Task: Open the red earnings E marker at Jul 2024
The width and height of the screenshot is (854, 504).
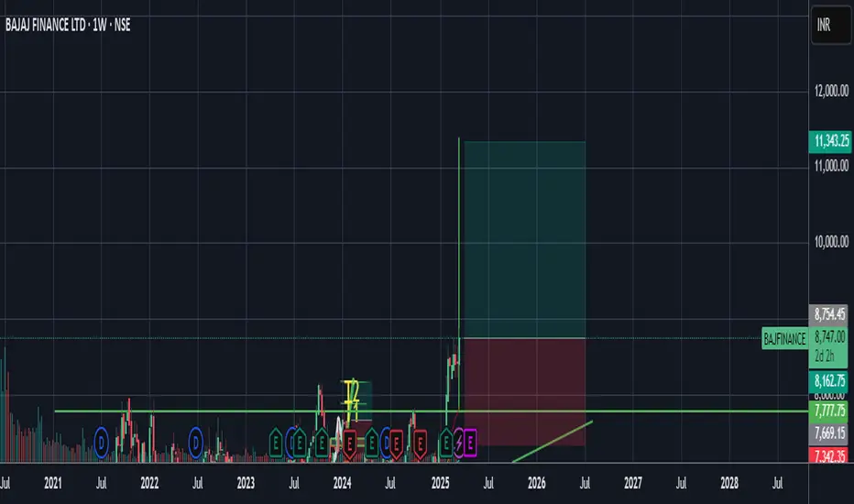Action: [397, 444]
